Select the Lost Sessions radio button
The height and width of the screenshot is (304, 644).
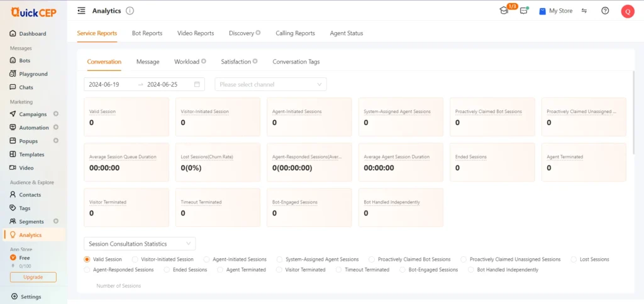point(574,259)
